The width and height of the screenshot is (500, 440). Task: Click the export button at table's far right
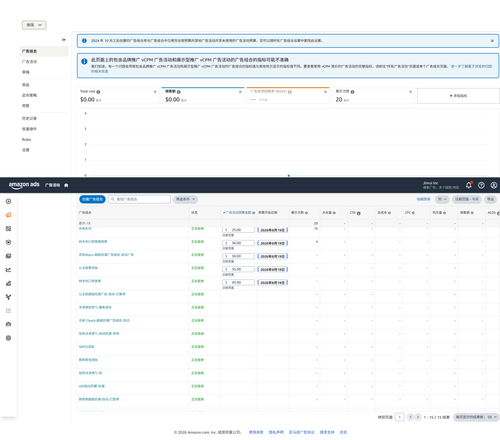coord(490,199)
